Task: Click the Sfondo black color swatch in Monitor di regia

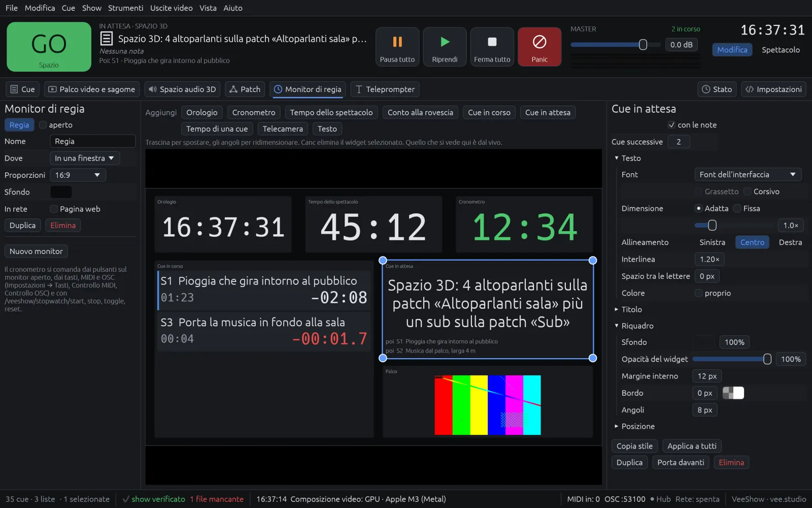Action: click(61, 192)
